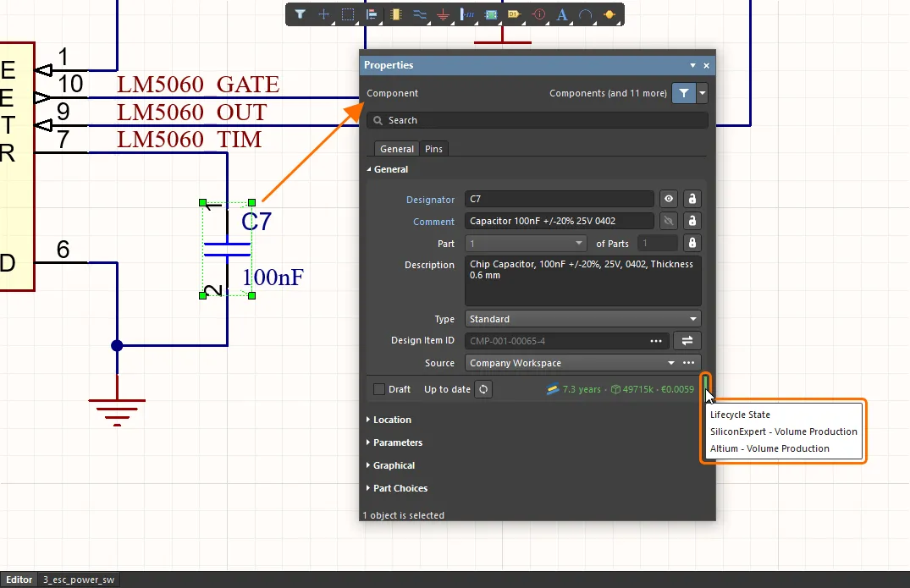The image size is (910, 588).
Task: Click the swap component button beside Design Item ID
Action: coord(687,341)
